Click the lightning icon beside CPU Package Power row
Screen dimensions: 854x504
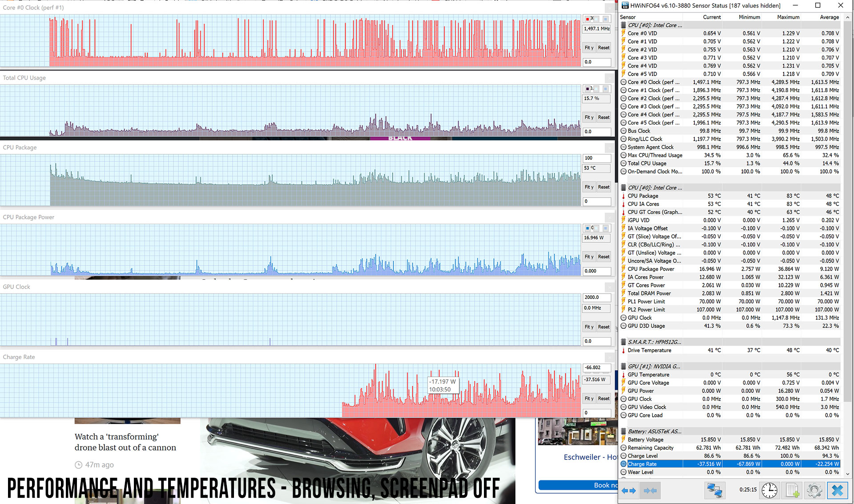pos(624,269)
